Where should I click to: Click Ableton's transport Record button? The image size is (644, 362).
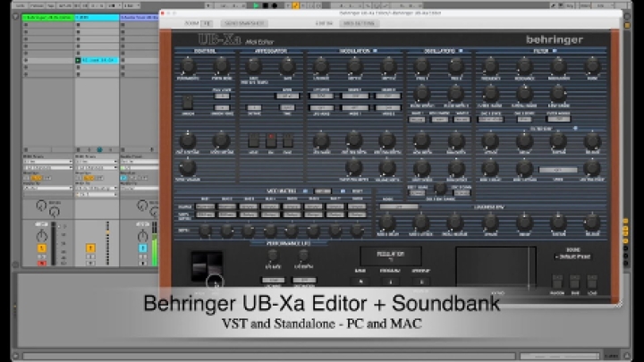(274, 5)
